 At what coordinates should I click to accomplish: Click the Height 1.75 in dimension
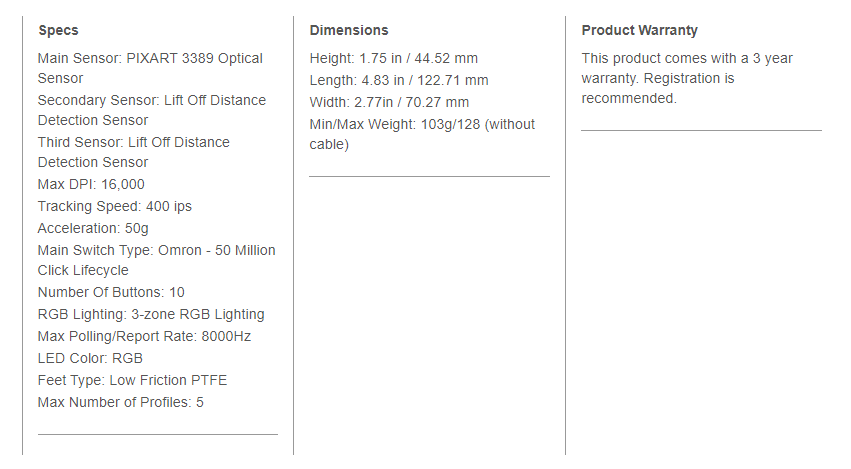coord(394,59)
